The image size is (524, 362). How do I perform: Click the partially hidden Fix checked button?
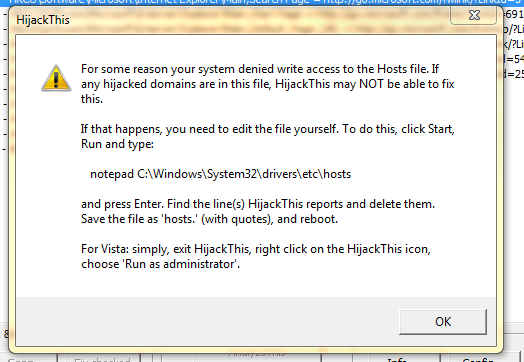pos(102,359)
